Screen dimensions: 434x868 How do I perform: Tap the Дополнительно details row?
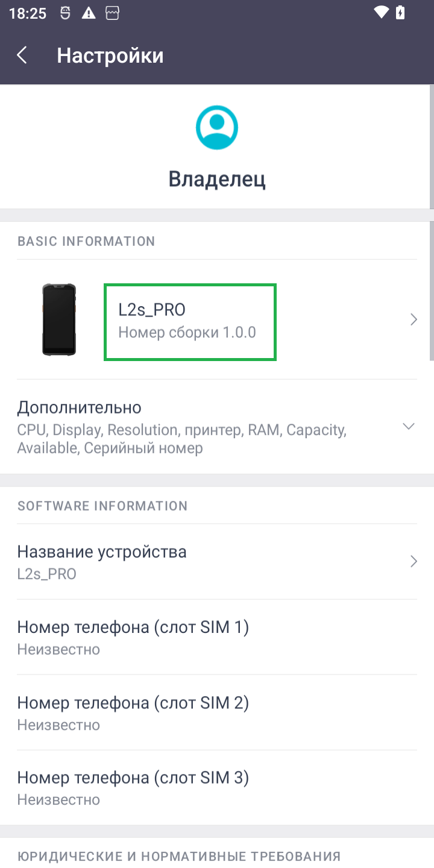(181, 427)
